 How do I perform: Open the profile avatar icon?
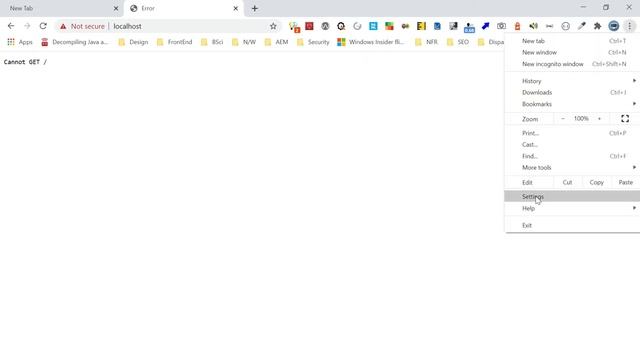(x=613, y=26)
